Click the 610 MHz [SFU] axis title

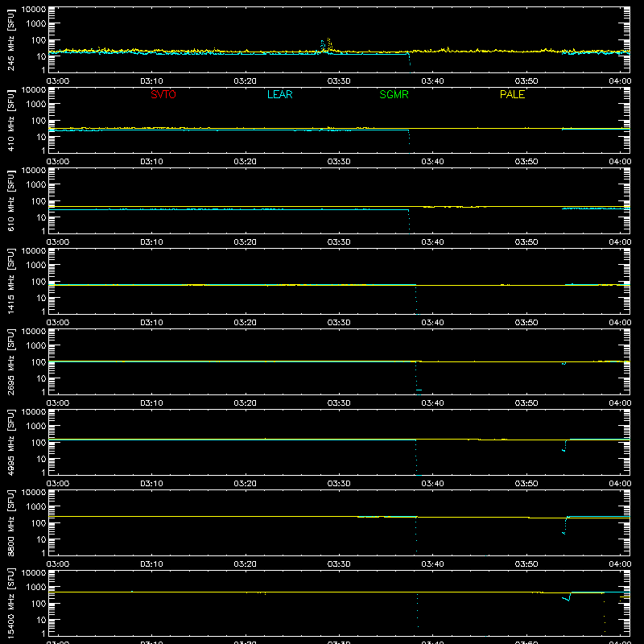(x=11, y=200)
